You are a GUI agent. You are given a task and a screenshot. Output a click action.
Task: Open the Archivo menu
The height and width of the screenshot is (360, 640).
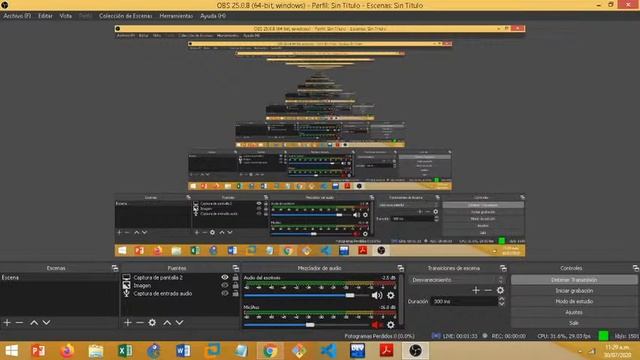pos(17,16)
